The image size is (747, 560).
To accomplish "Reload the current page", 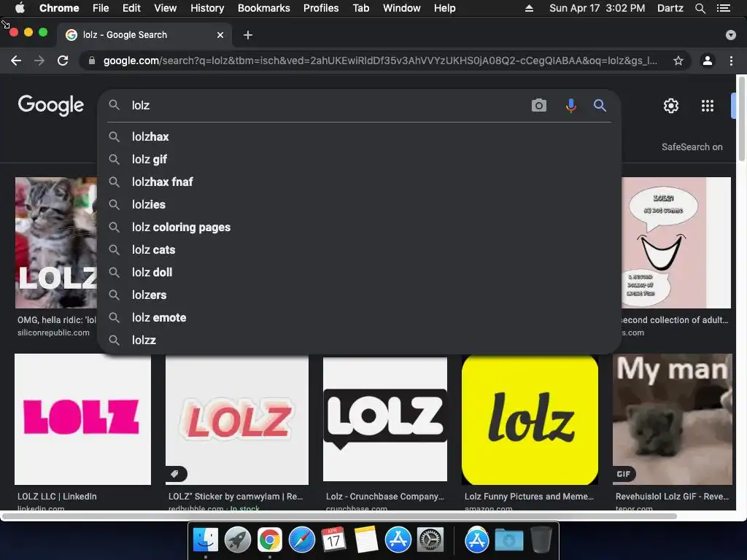I will pos(63,61).
